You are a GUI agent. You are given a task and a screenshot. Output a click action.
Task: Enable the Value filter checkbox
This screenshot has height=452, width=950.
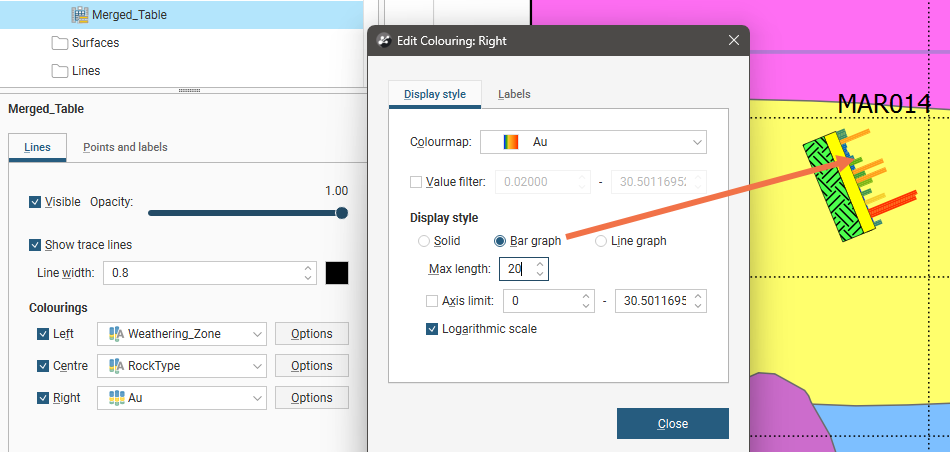[x=416, y=182]
